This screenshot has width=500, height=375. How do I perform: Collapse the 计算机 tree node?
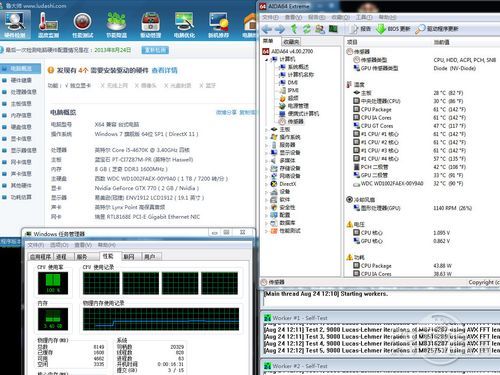click(x=266, y=59)
